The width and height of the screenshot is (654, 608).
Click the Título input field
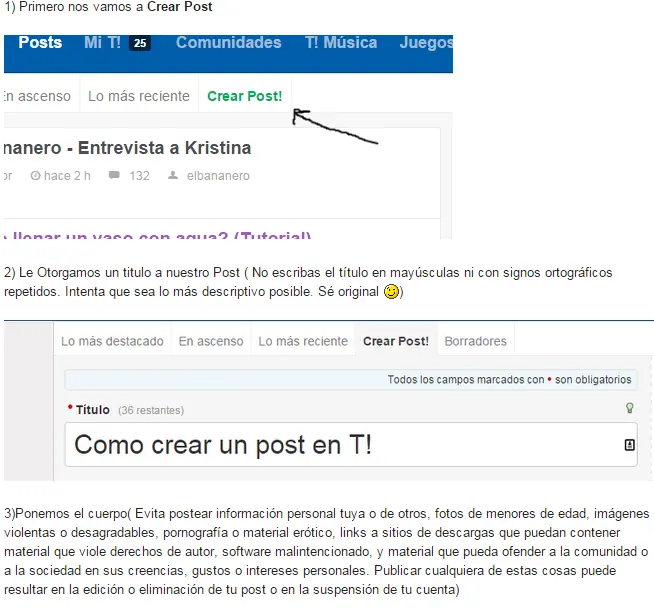click(351, 445)
